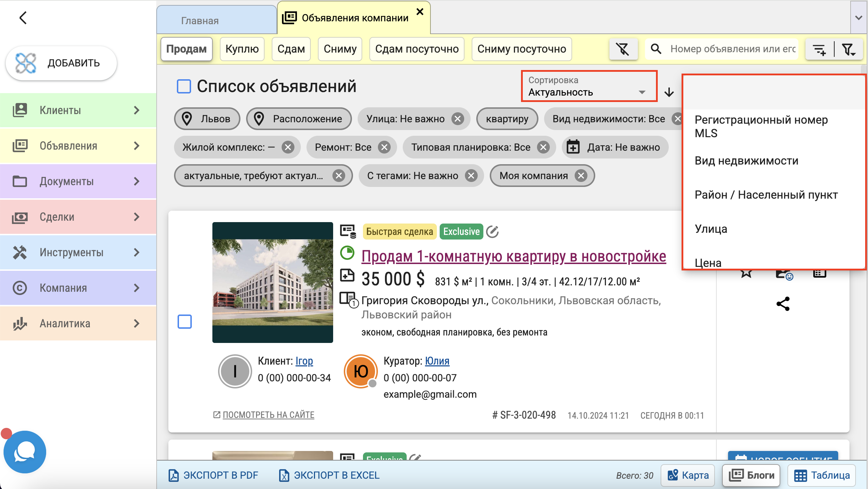Switch to the Главная tab
The width and height of the screenshot is (868, 489).
coord(216,20)
